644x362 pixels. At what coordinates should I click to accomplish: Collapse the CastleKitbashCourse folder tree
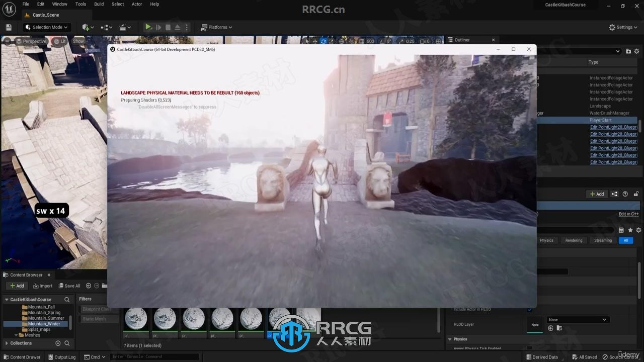pos(7,300)
